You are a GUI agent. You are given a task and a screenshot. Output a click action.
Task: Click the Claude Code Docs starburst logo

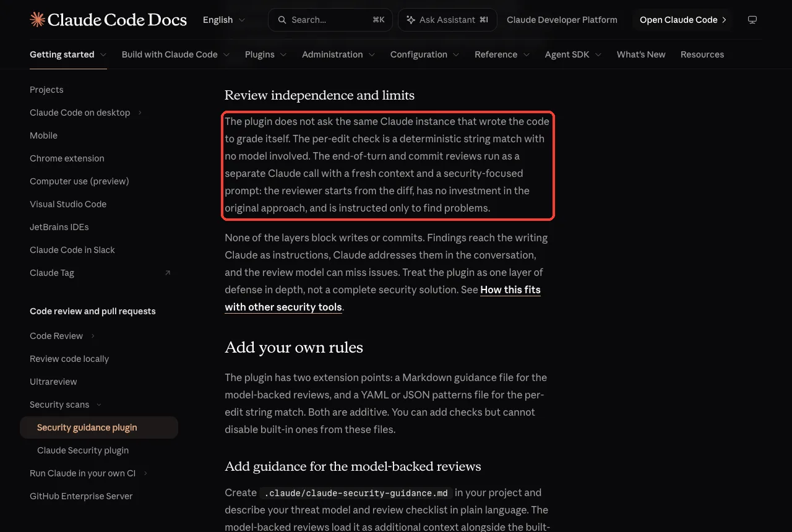click(37, 20)
